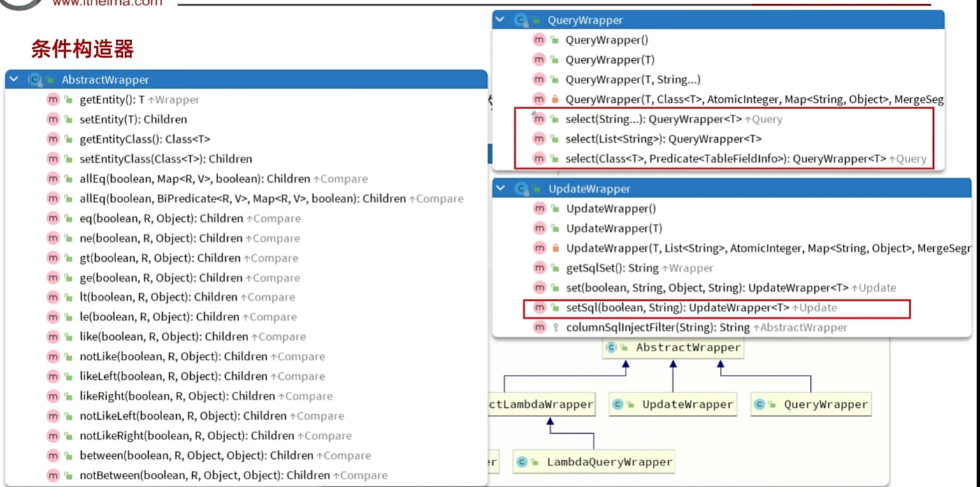
Task: Select notBetween(boolean, R, Object, Object) method
Action: click(245, 475)
